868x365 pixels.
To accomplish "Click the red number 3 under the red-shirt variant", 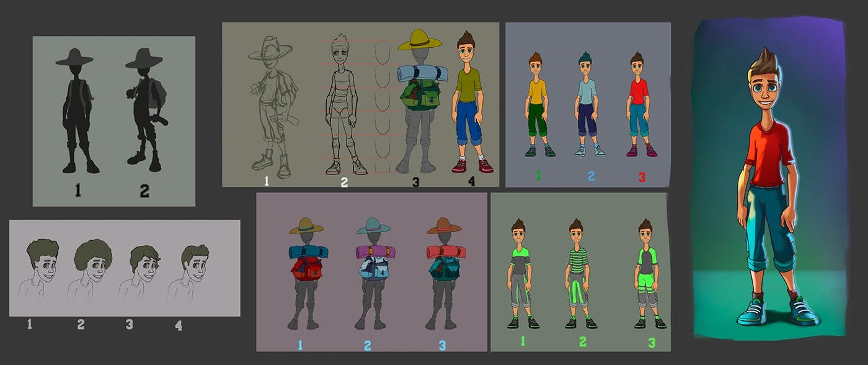I will 642,177.
